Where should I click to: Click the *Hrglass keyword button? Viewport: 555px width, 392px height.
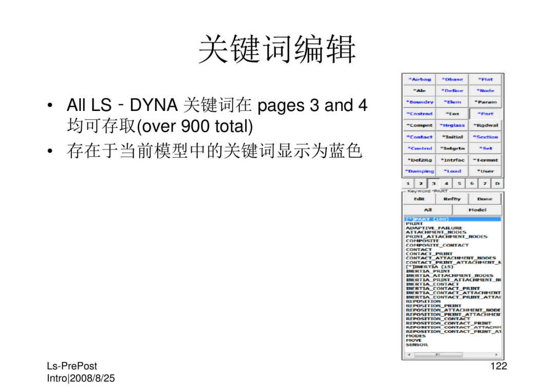tap(452, 125)
